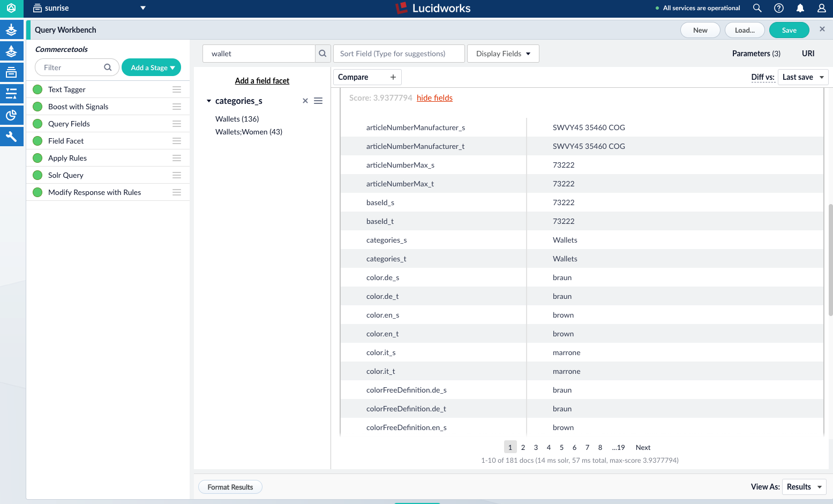Open the Querying sidebar icon
Image resolution: width=833 pixels, height=504 pixels.
pyautogui.click(x=11, y=94)
